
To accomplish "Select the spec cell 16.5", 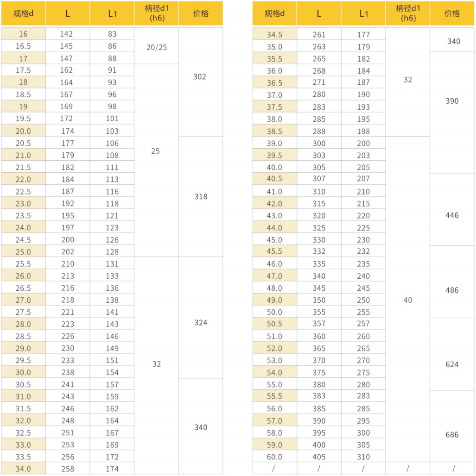I will pyautogui.click(x=23, y=46).
